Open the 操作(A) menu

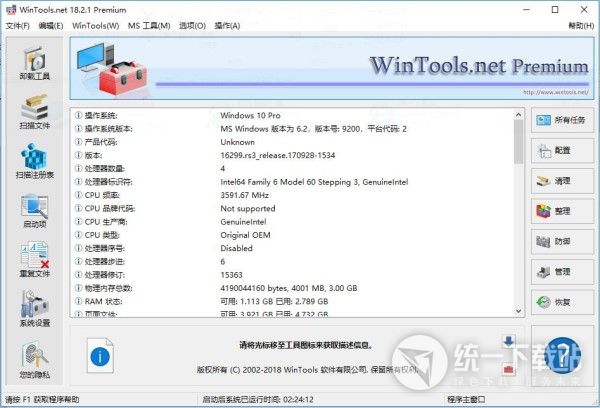pos(227,26)
